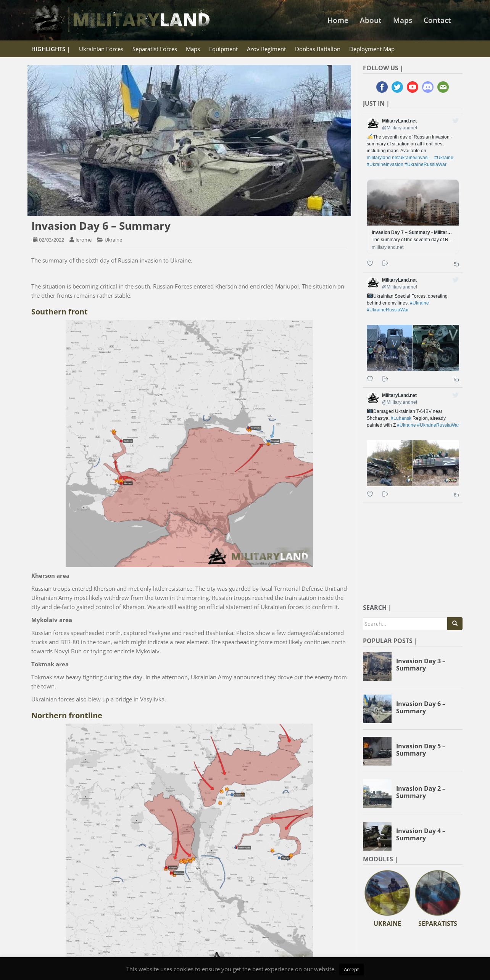Open popular post Invasion Day 2 – Summary

421,792
